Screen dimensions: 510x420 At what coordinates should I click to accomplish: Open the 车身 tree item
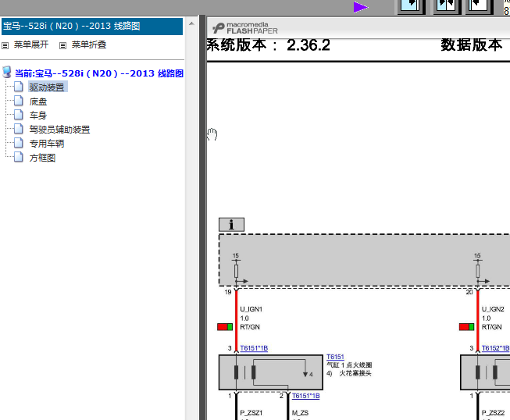38,115
